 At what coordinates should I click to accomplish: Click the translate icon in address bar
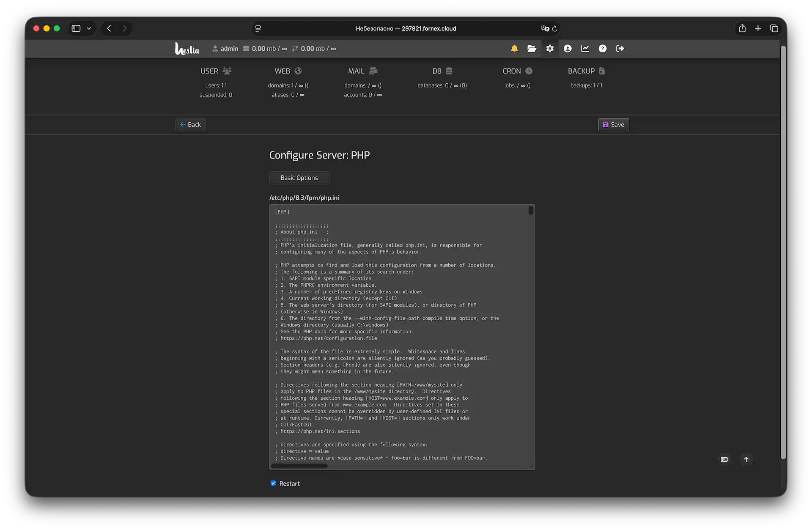click(x=545, y=28)
